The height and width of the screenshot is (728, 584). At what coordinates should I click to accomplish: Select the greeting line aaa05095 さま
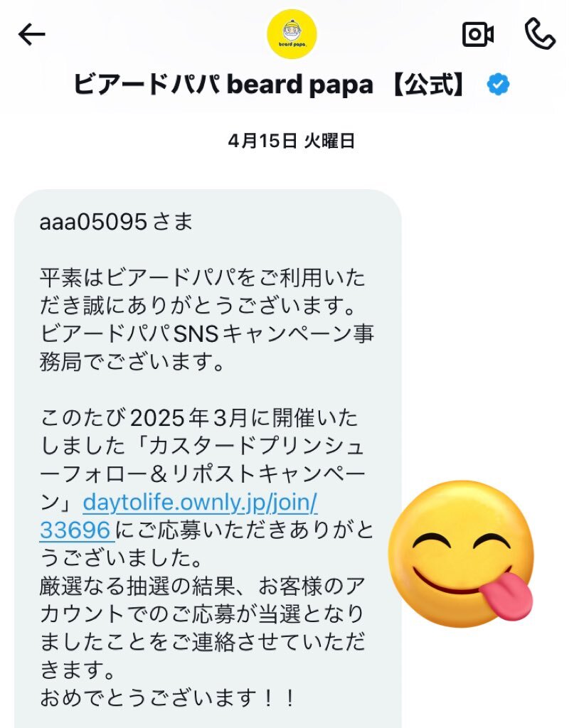(x=116, y=222)
